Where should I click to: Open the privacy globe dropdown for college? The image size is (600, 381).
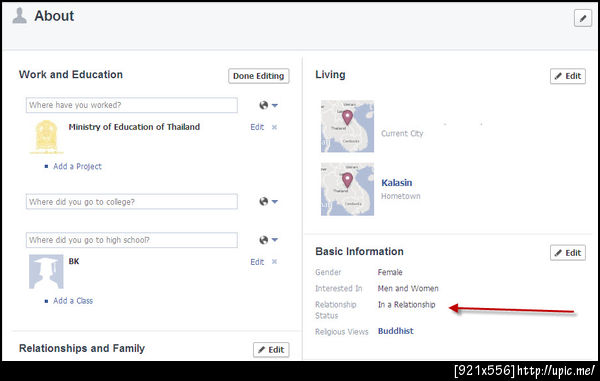click(268, 201)
